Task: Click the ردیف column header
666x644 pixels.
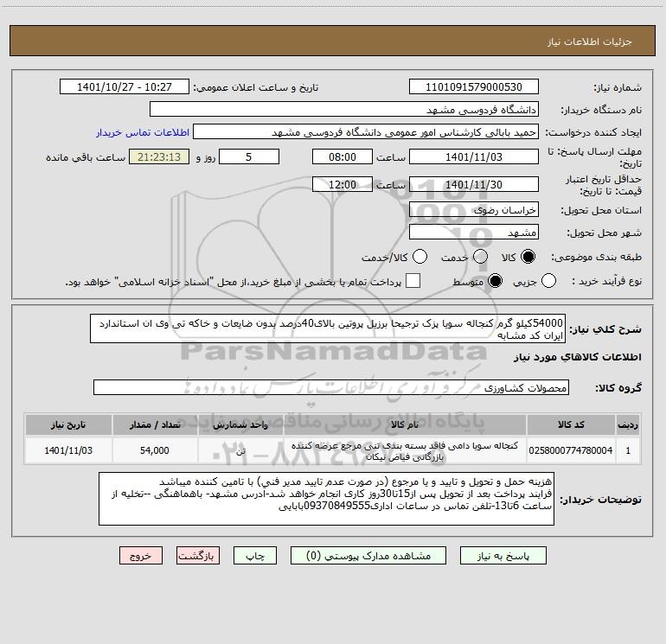Action: [x=628, y=424]
